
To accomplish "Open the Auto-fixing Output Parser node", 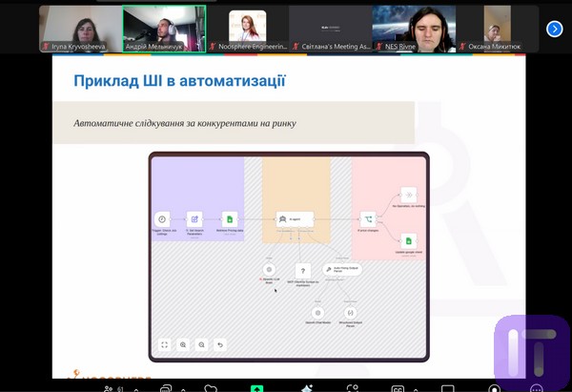I will [x=342, y=269].
